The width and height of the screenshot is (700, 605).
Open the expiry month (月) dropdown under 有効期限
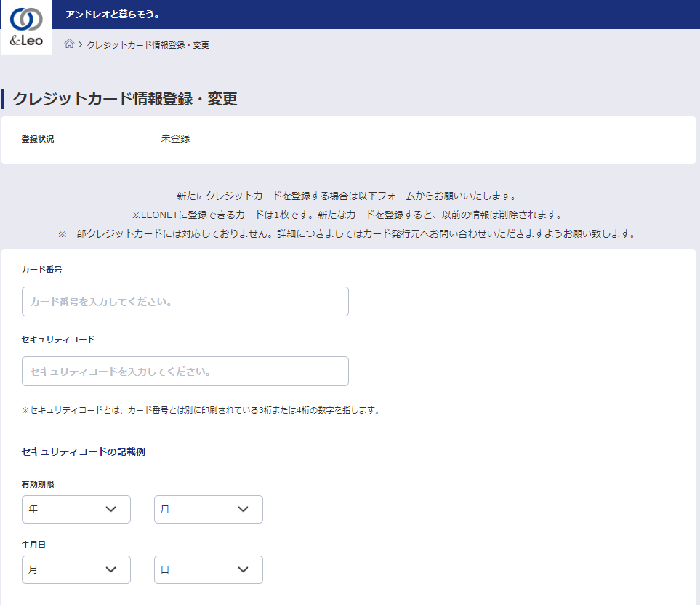(x=209, y=510)
